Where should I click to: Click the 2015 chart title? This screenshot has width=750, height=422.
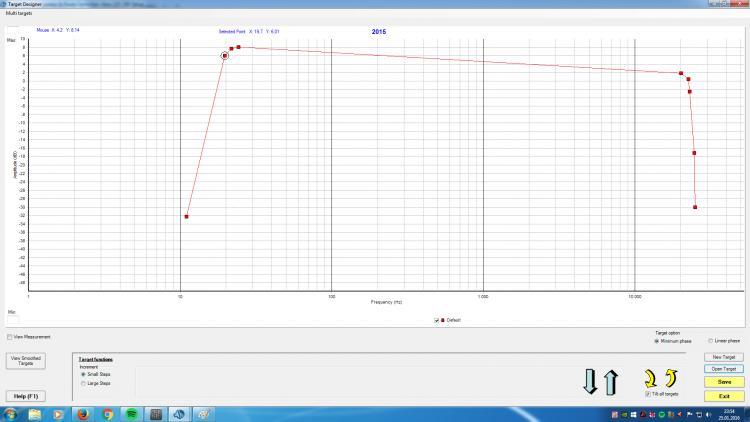(379, 32)
